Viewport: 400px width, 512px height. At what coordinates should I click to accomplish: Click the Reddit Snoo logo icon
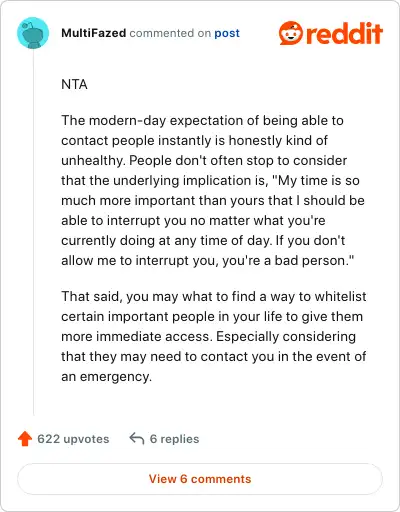point(291,33)
